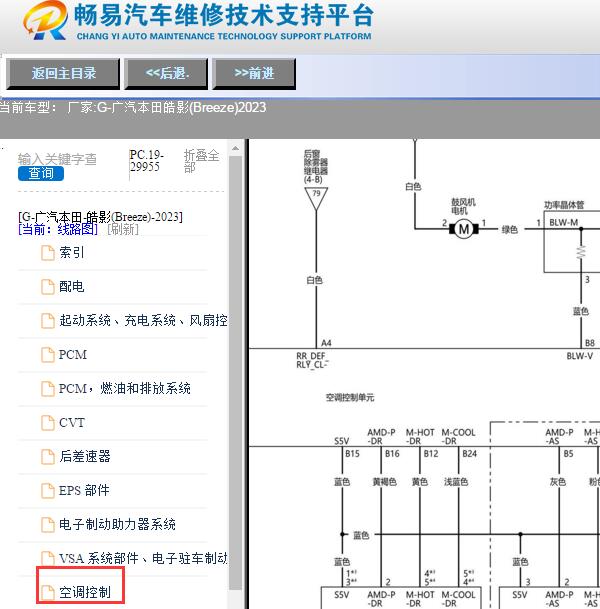This screenshot has width=600, height=609.
Task: Click the sidebar scrollbar up arrow
Action: 235,148
